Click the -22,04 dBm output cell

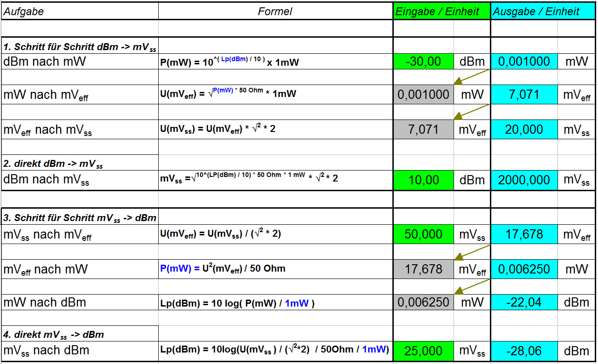pos(524,302)
